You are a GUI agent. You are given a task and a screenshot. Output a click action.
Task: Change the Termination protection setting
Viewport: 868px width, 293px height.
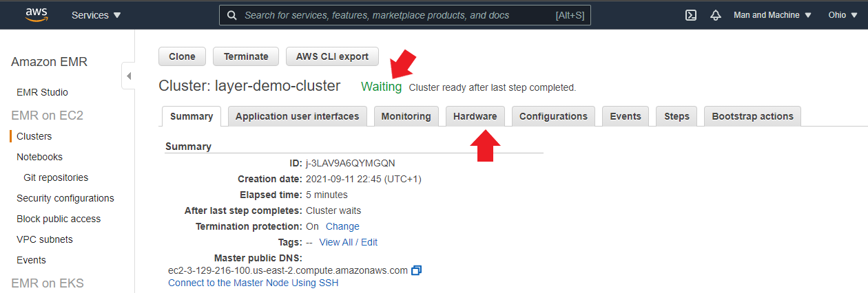(x=342, y=226)
